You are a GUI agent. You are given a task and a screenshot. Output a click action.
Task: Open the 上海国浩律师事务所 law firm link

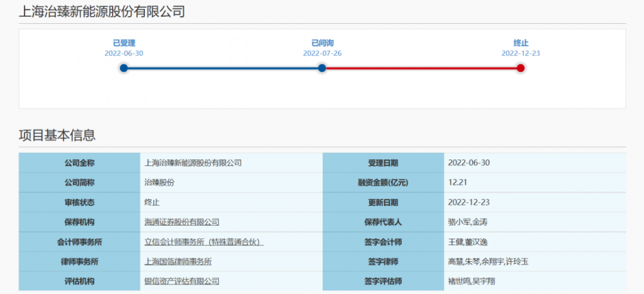[178, 262]
